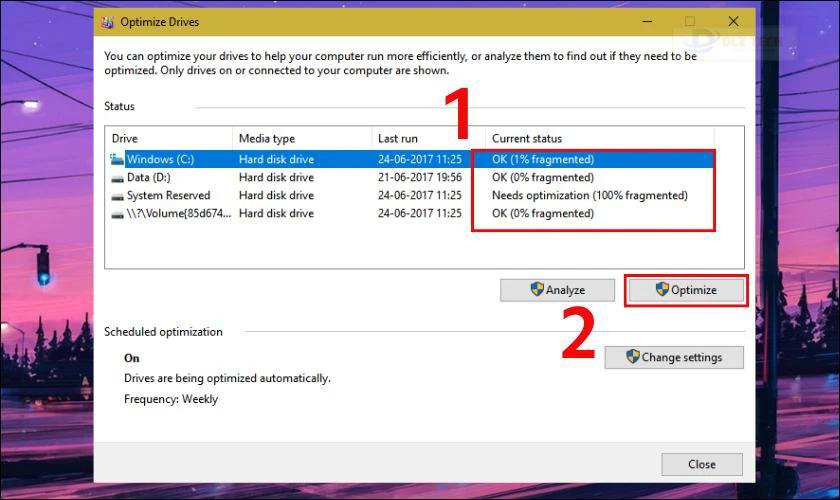Viewport: 840px width, 500px height.
Task: Click 'Hard disk drive' in System Reserved row
Action: [x=276, y=196]
